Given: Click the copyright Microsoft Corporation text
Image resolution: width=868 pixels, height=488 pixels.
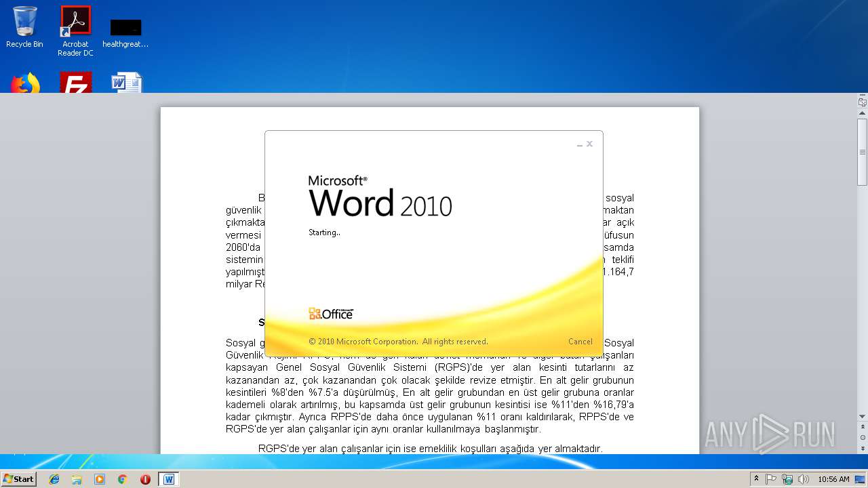Looking at the screenshot, I should point(398,342).
